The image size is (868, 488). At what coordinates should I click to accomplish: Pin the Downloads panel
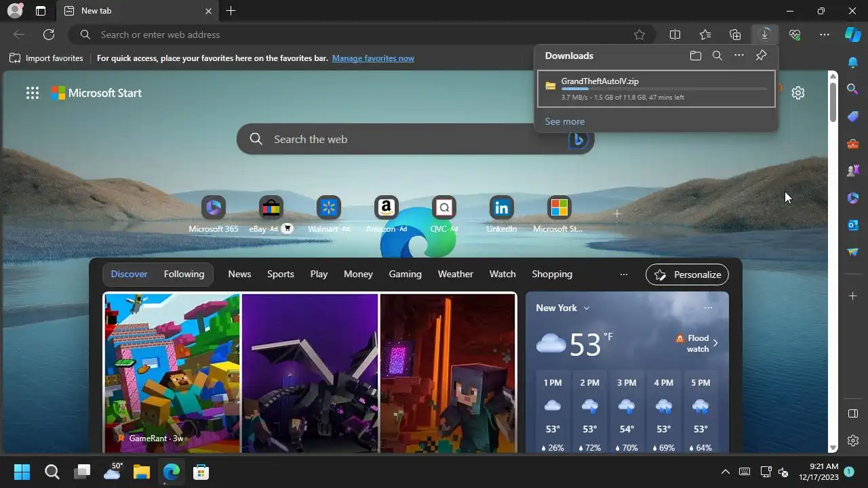762,56
